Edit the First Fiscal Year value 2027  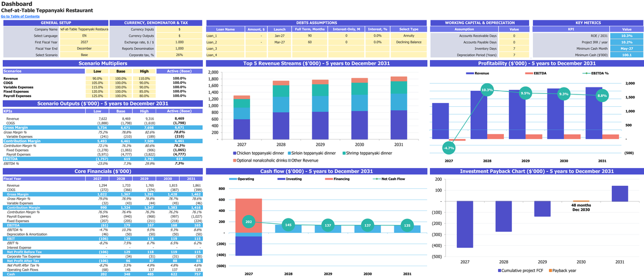[84, 42]
